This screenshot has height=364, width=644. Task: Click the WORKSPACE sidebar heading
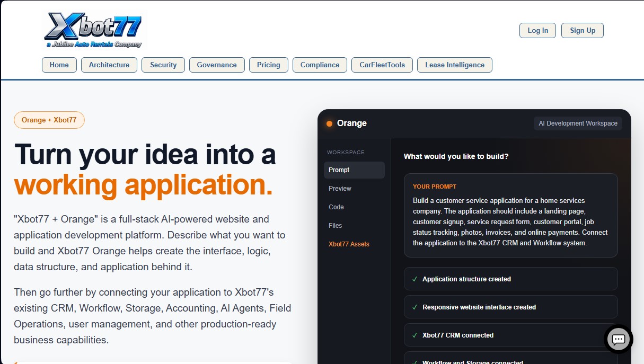[346, 152]
